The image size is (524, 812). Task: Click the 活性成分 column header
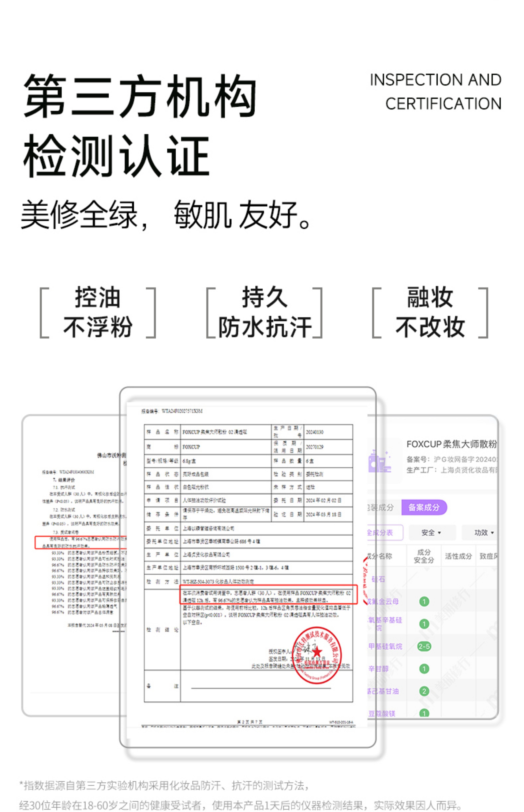pyautogui.click(x=458, y=556)
